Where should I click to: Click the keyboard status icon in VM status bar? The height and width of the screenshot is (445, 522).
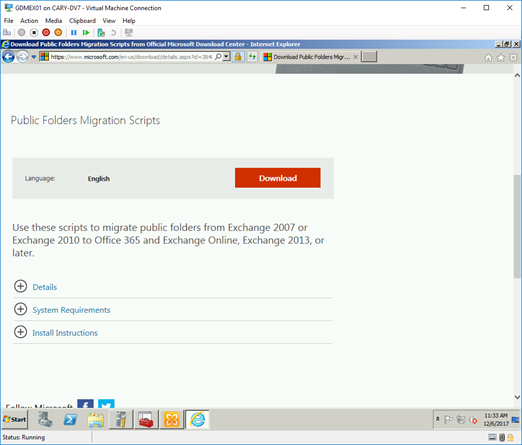(492, 437)
